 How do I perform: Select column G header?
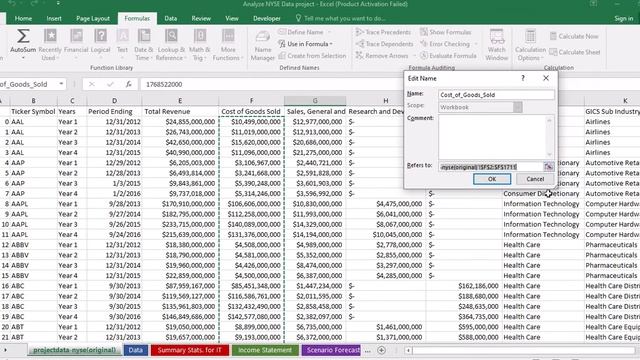click(315, 100)
